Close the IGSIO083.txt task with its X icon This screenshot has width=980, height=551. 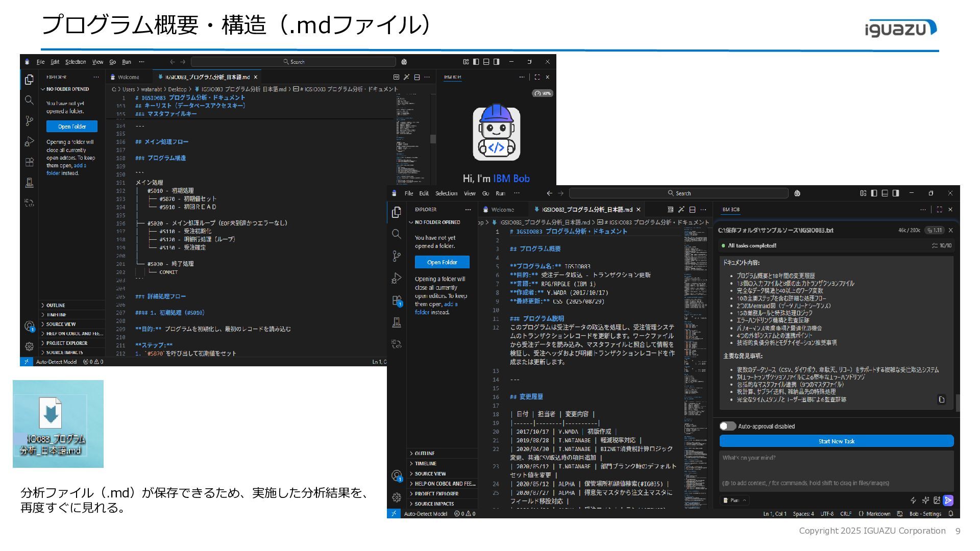pos(950,230)
